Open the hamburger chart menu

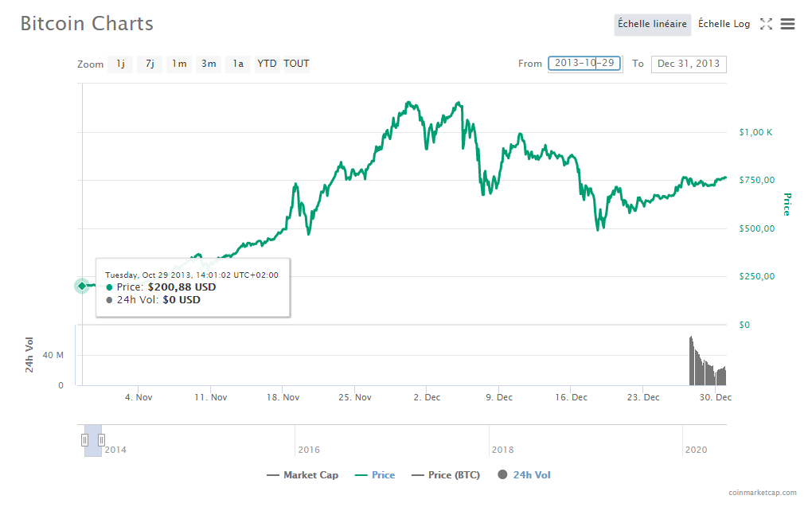[787, 24]
